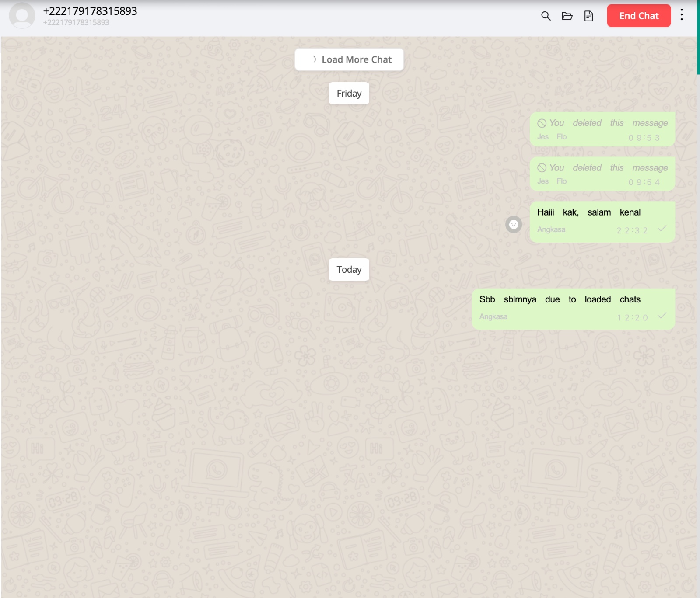
Task: Click the contact number title in header
Action: (x=90, y=11)
